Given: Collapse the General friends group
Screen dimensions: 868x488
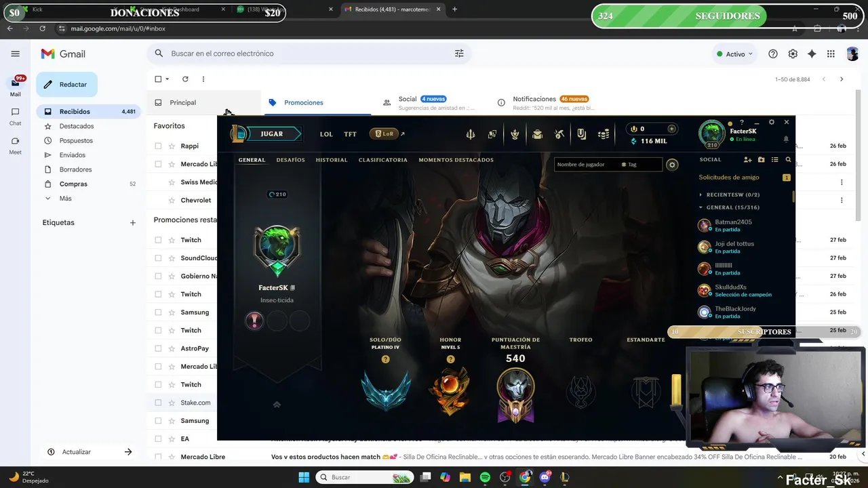Looking at the screenshot, I should [701, 207].
